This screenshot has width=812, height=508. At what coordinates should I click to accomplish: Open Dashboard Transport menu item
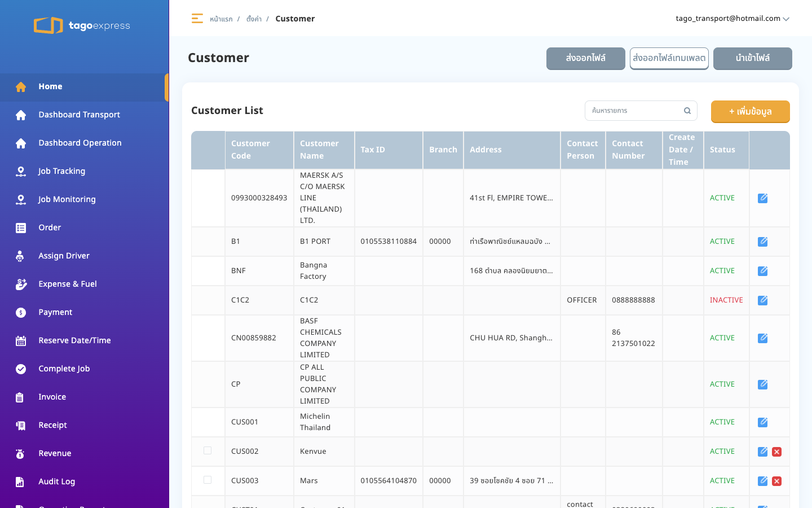(x=85, y=115)
